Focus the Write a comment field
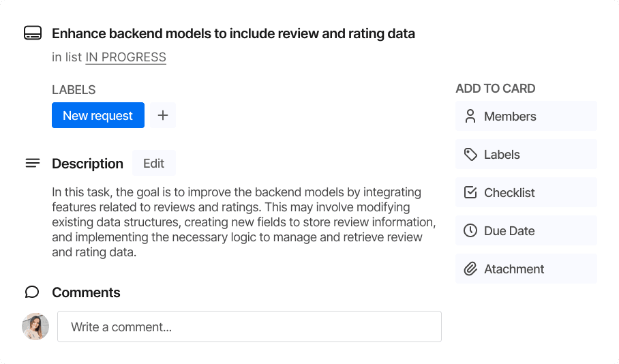This screenshot has height=364, width=619. (249, 327)
